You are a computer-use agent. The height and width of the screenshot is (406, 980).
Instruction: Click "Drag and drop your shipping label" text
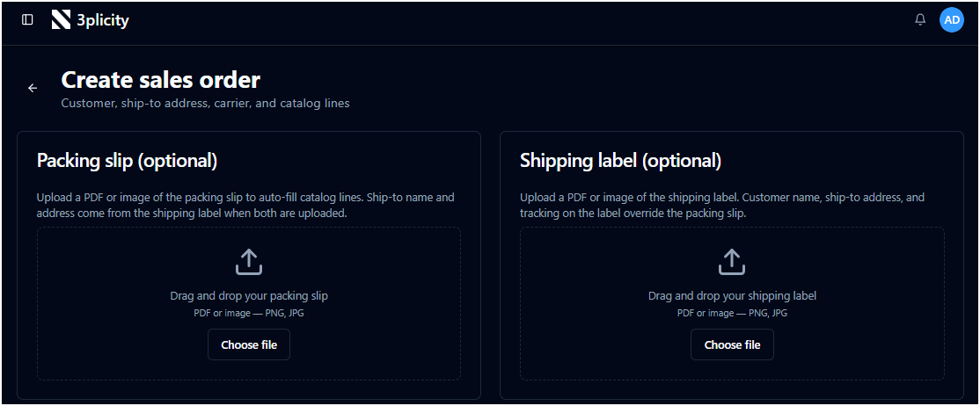(732, 295)
